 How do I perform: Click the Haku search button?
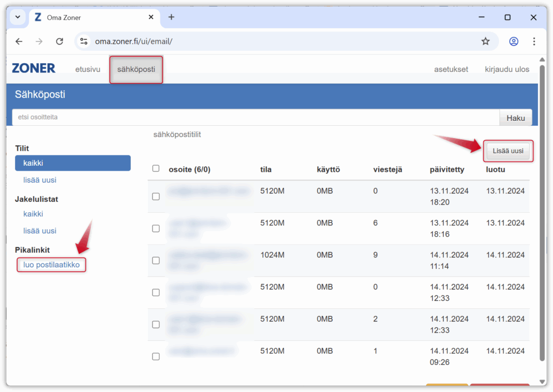coord(515,118)
